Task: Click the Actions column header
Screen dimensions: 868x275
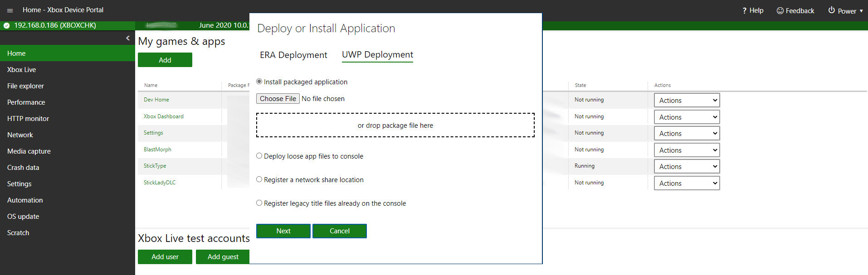Action: (x=663, y=85)
